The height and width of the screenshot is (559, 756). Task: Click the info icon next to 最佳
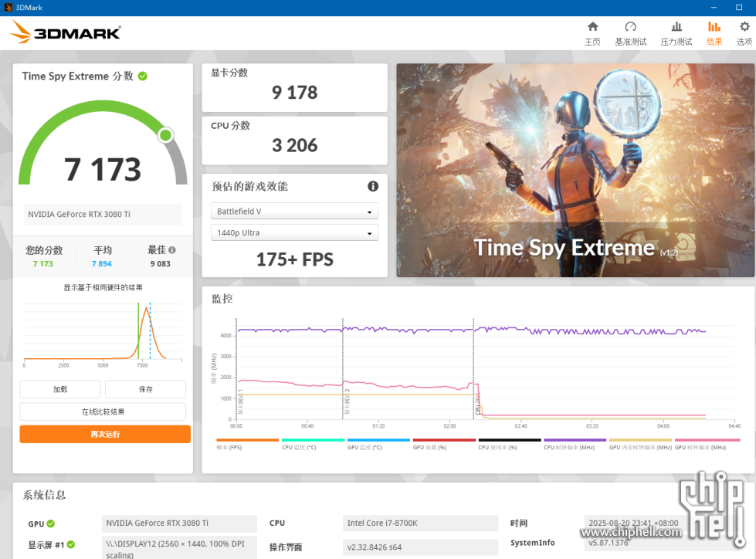172,250
